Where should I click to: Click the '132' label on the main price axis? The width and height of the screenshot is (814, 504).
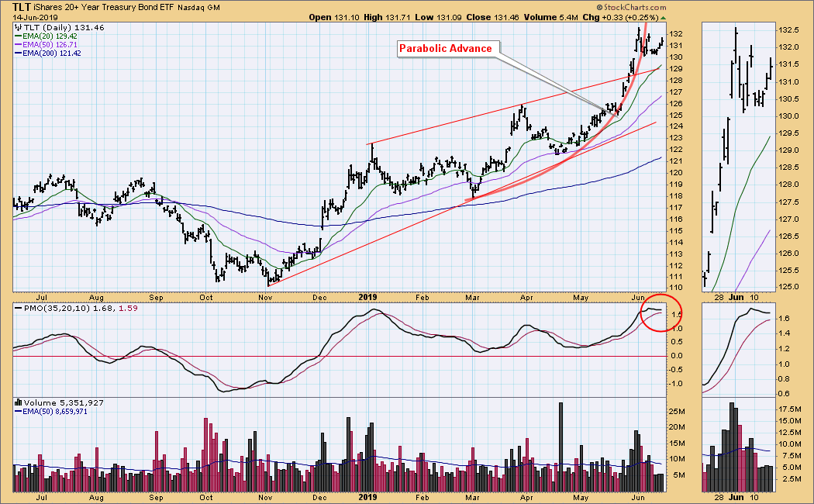coord(675,34)
